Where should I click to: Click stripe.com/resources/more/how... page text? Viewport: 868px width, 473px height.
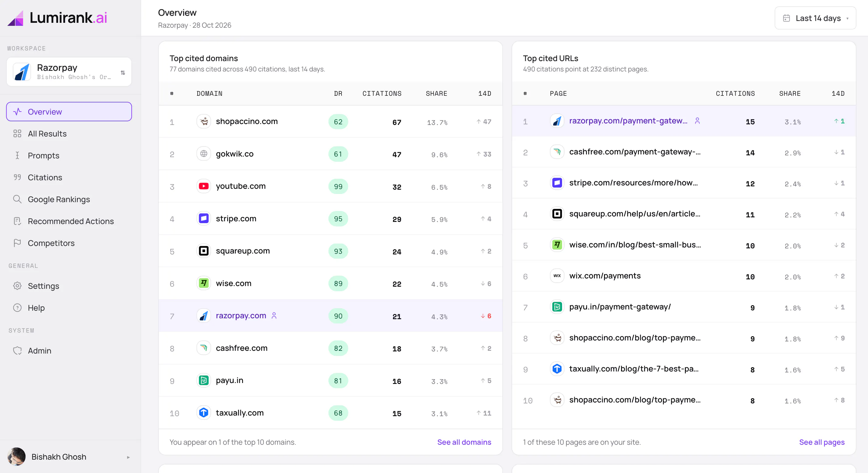tap(634, 183)
